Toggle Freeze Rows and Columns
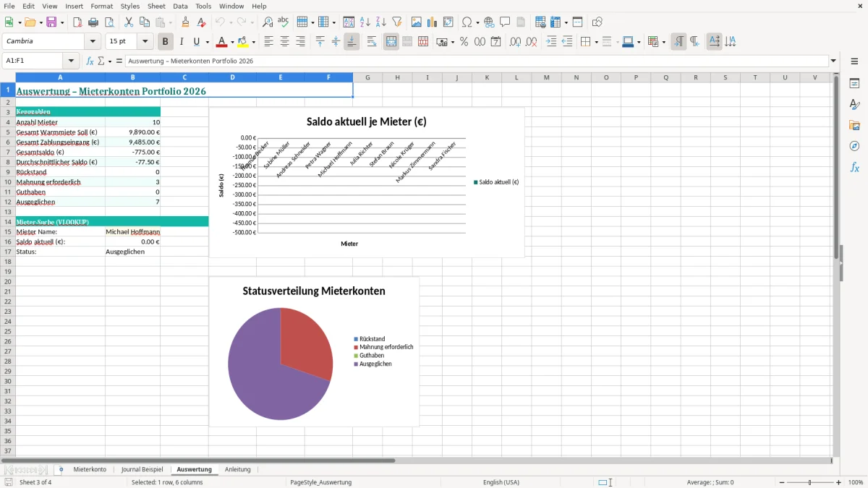Viewport: 868px width, 488px height. click(555, 22)
